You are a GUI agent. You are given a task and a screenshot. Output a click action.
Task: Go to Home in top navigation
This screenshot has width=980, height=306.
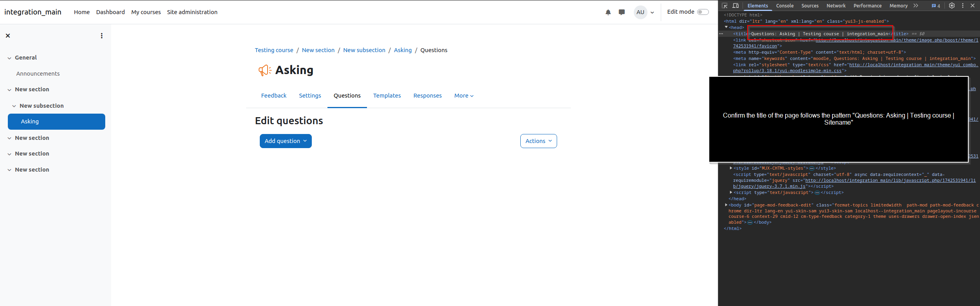[82, 12]
